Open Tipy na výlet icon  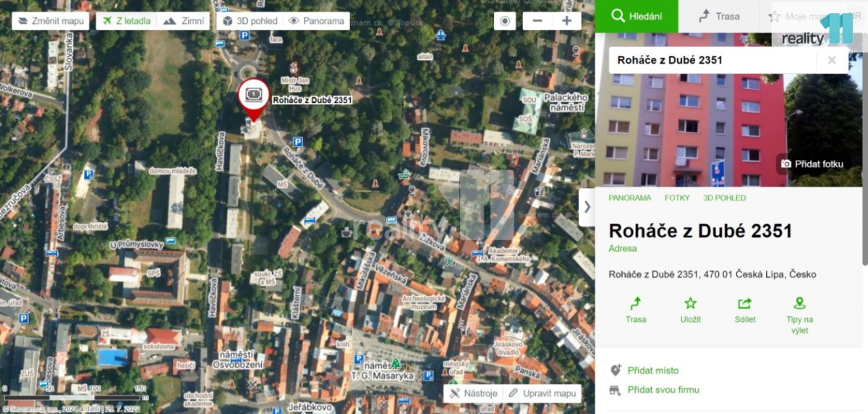pyautogui.click(x=799, y=303)
